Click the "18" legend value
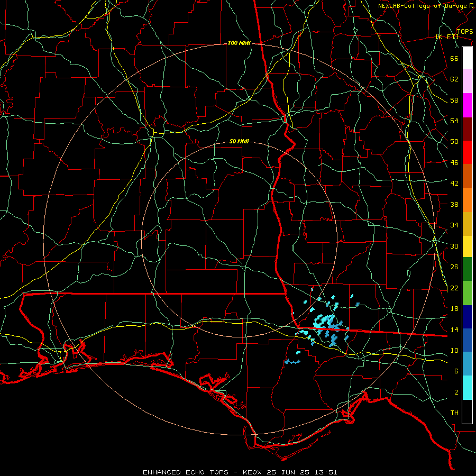 [454, 308]
